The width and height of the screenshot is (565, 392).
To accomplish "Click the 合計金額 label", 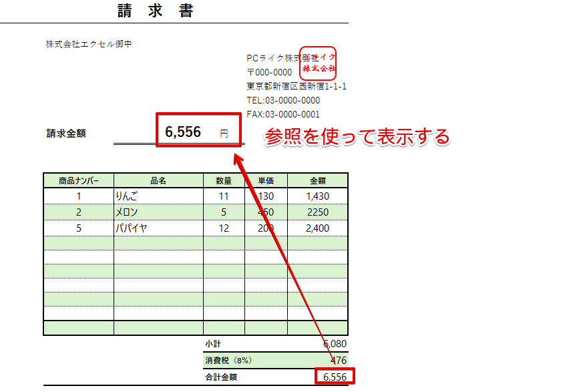I will tap(221, 377).
